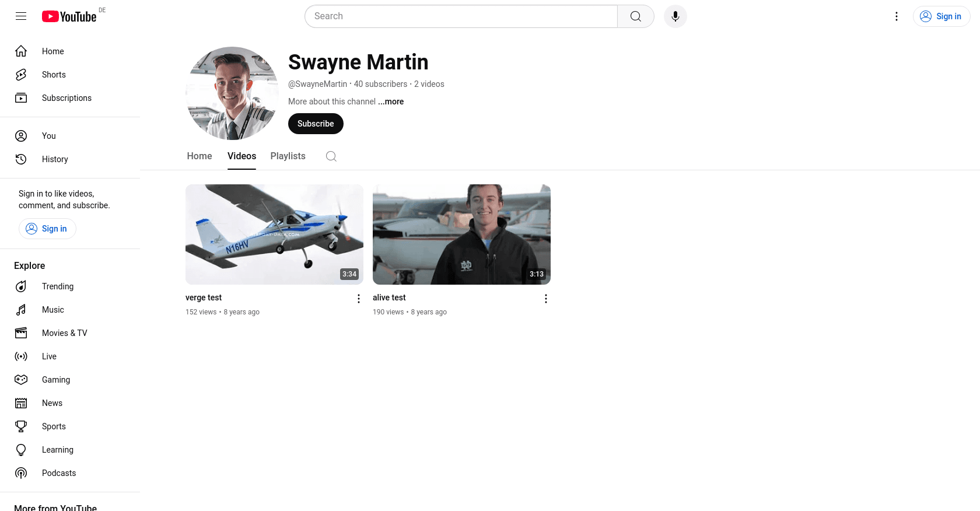Open the alive test video title
This screenshot has width=980, height=511.
point(389,297)
